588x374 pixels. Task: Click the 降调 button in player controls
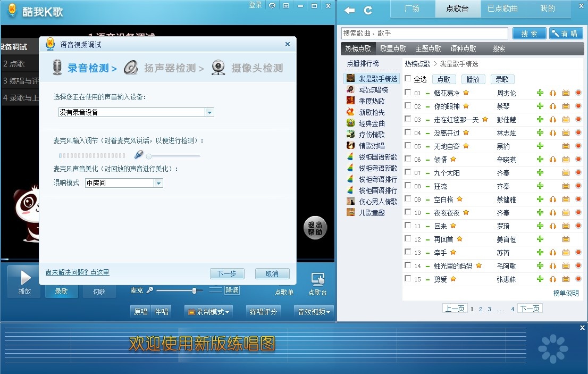(x=232, y=290)
